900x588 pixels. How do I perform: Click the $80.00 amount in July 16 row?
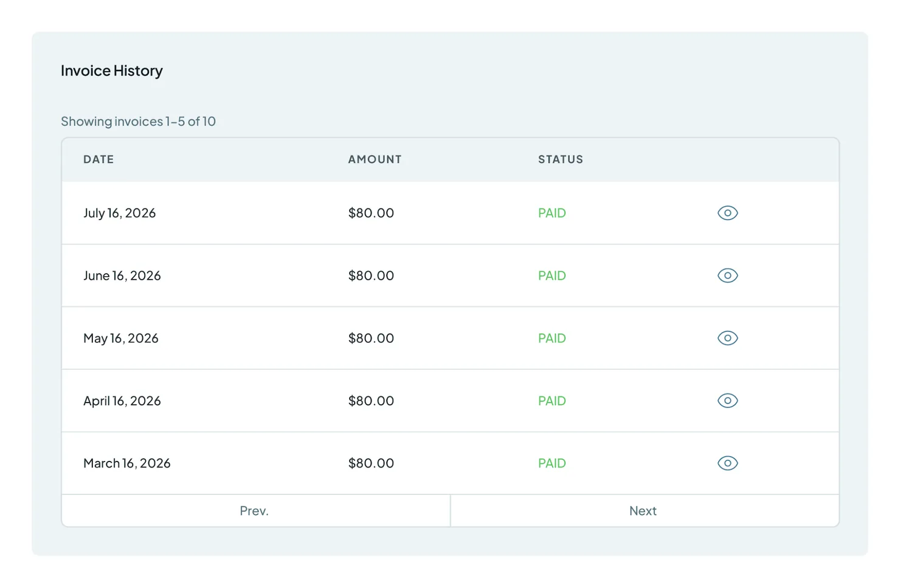[371, 213]
